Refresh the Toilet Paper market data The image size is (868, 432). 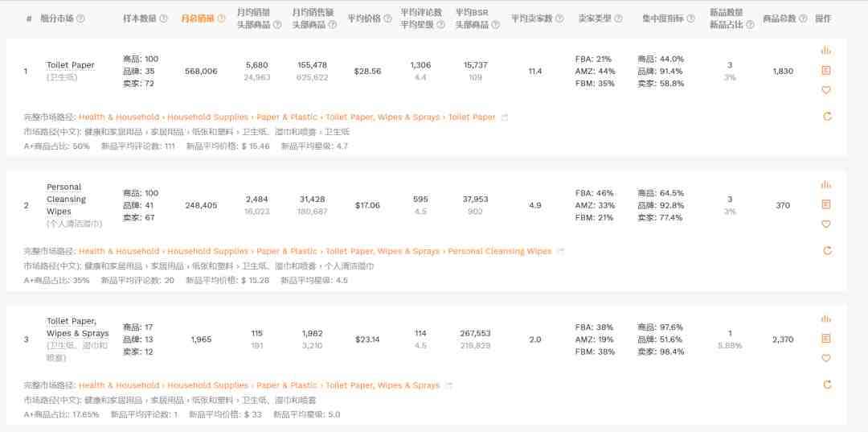(x=827, y=117)
